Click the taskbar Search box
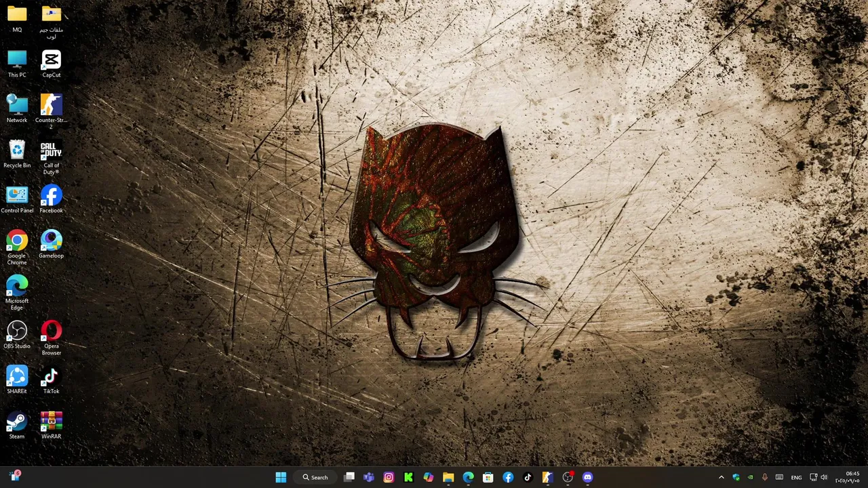Screen dimensions: 868x488 point(315,477)
